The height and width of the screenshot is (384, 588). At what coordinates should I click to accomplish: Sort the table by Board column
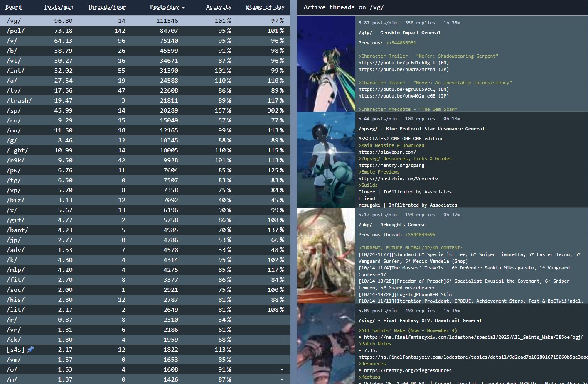(x=14, y=7)
